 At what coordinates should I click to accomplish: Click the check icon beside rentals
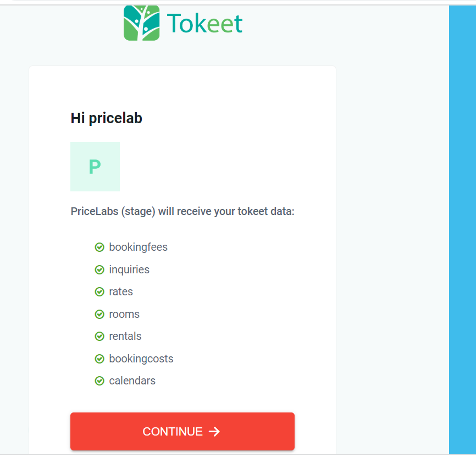99,337
